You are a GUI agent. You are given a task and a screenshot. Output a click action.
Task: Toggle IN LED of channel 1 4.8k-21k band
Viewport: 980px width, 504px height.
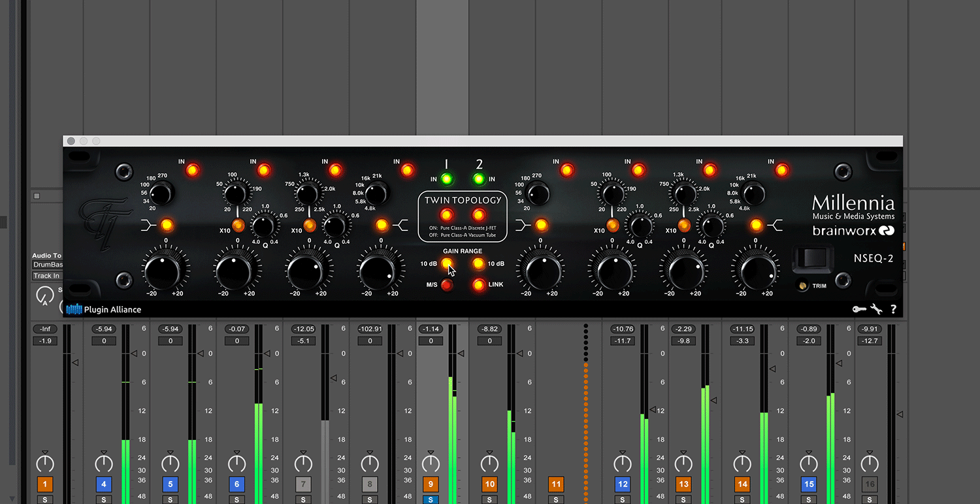point(408,171)
